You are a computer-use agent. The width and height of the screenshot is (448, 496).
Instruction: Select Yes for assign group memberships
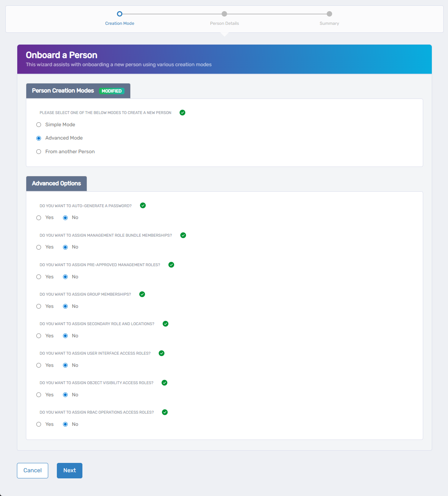pos(39,306)
